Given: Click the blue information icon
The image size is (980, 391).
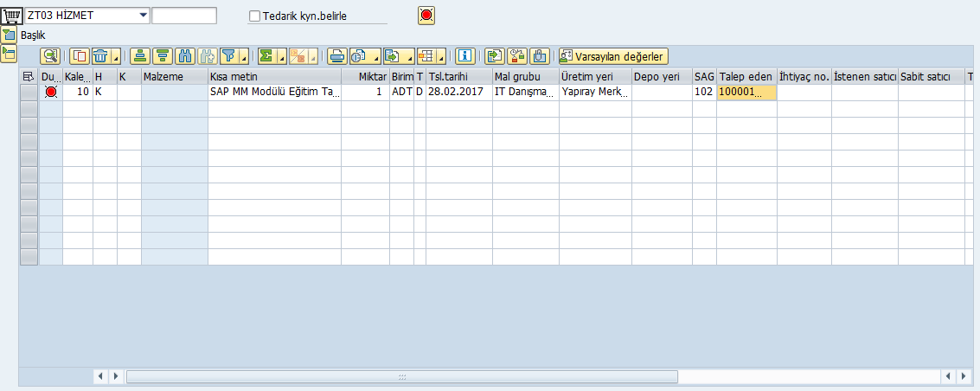Looking at the screenshot, I should (x=464, y=56).
